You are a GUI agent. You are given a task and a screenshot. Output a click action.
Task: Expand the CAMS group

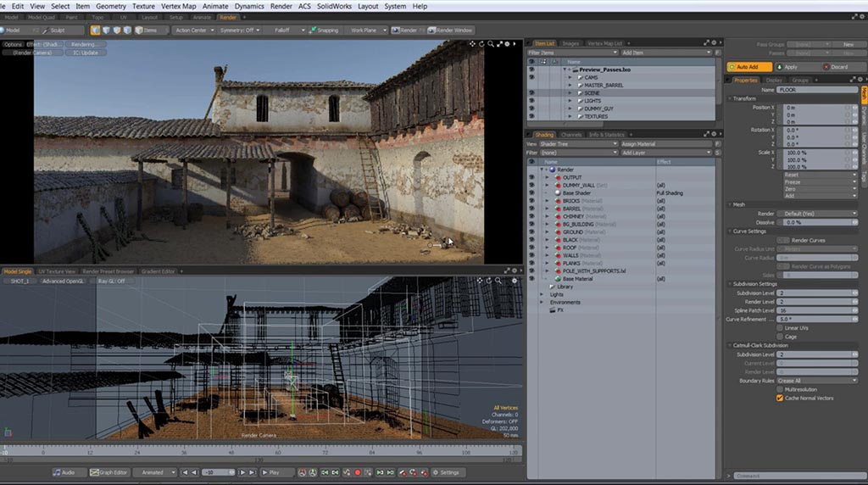[570, 77]
